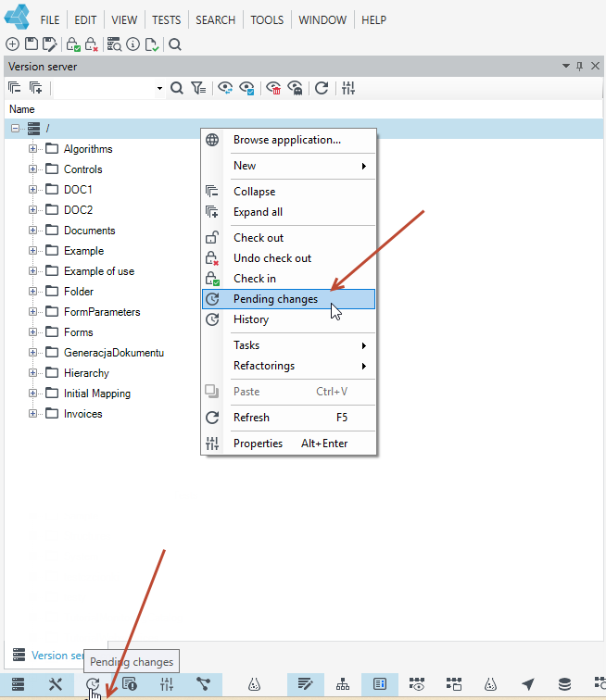606x700 pixels.
Task: Click the wrench and screwdriver tools icon
Action: (x=56, y=684)
